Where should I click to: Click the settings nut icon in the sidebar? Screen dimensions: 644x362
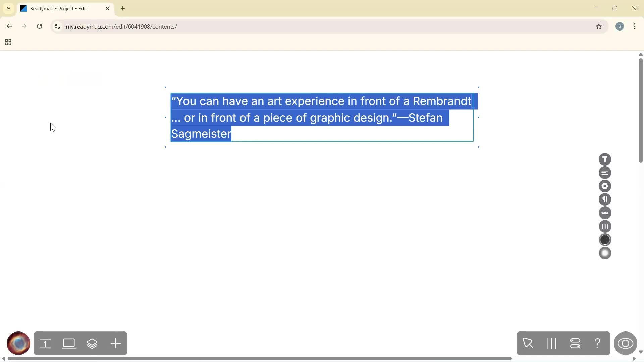pos(605,186)
